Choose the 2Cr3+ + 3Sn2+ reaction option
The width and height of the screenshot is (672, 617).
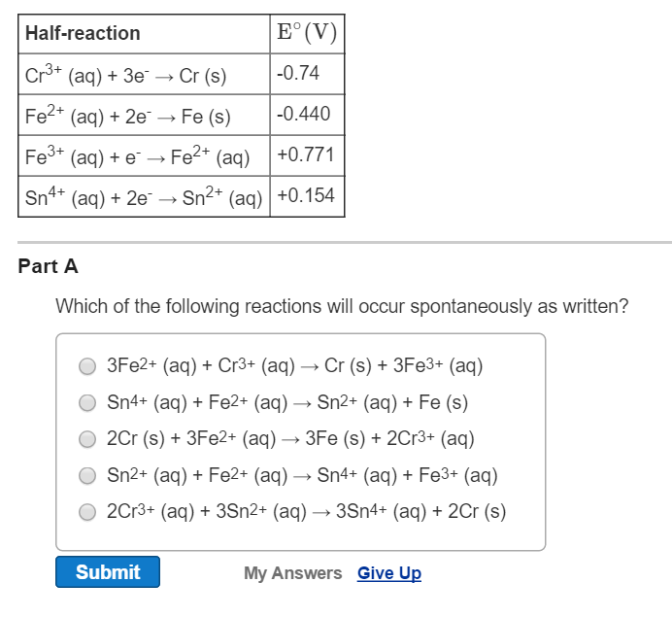point(87,511)
